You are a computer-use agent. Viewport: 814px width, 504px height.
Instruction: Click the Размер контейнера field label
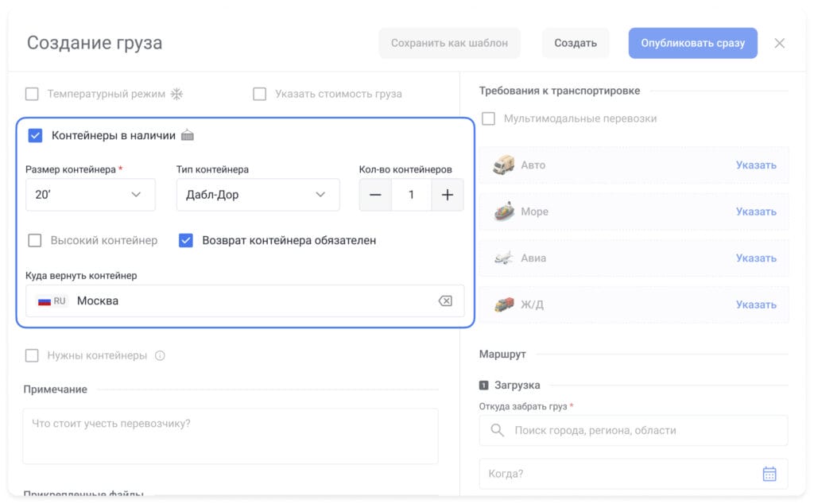point(71,169)
